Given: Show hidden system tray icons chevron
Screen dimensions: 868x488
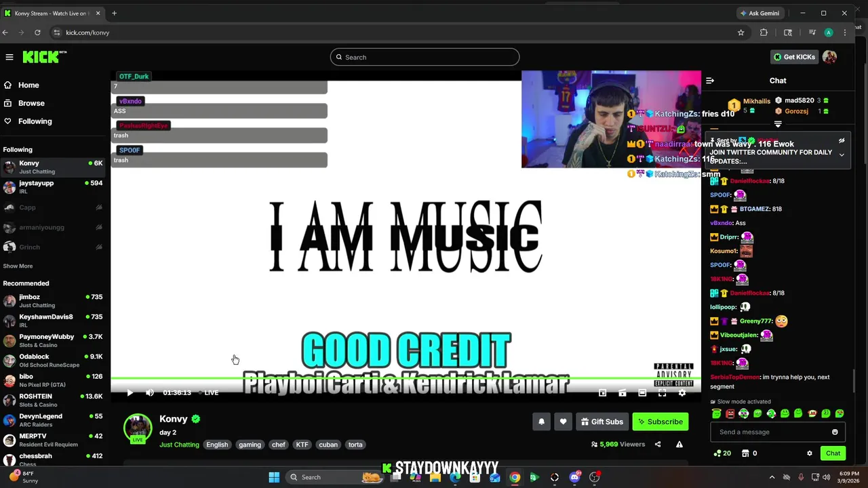Looking at the screenshot, I should click(x=772, y=477).
